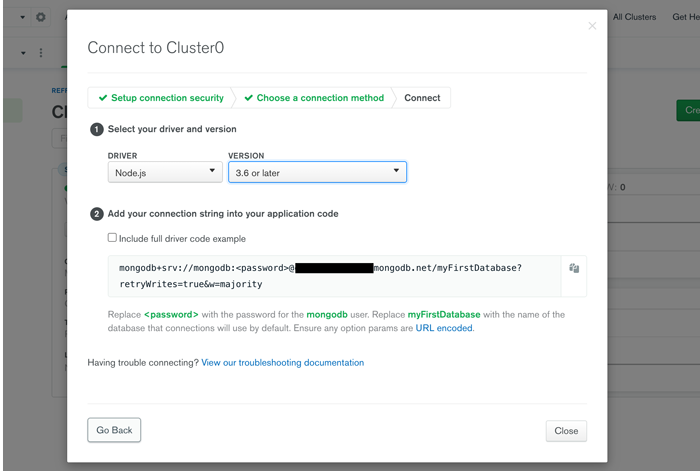
Task: Click the <password> highlighted text
Action: 171,315
